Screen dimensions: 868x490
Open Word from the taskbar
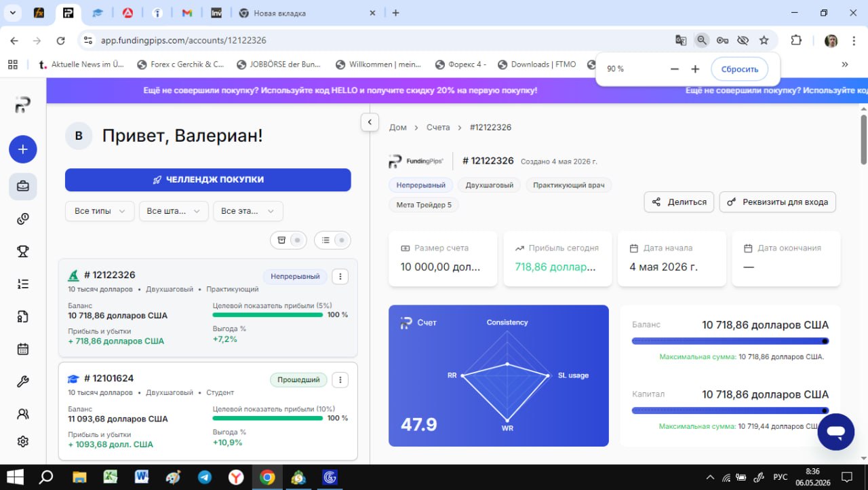[142, 477]
